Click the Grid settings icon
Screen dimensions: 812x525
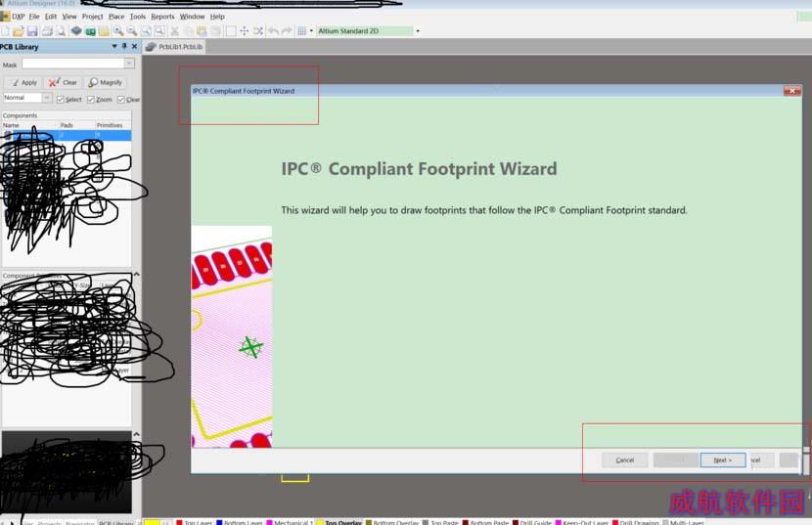click(x=302, y=31)
